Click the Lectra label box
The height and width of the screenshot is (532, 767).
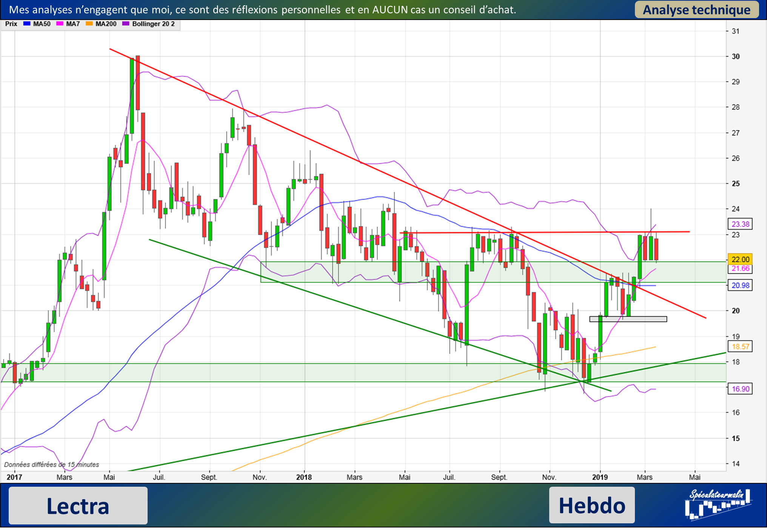(78, 506)
